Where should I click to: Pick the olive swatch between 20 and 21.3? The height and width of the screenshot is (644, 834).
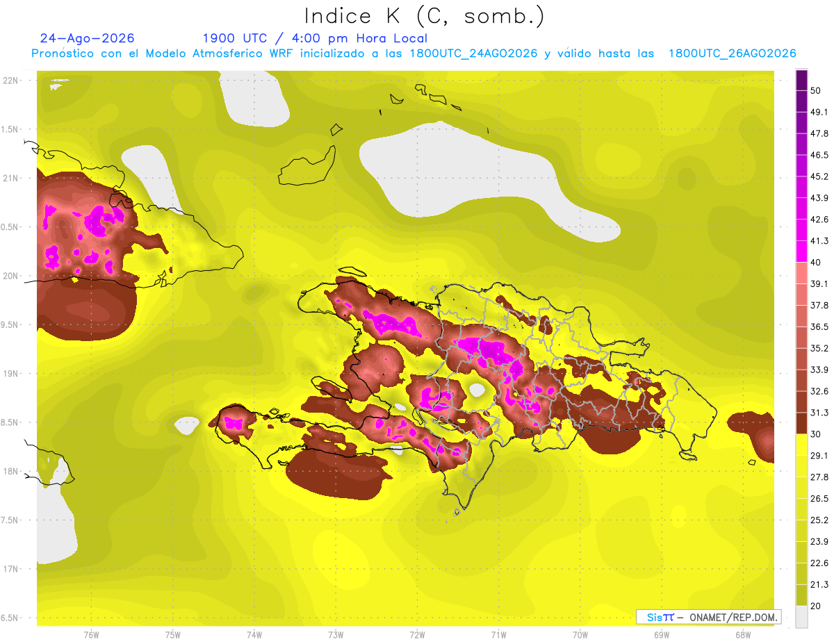pyautogui.click(x=801, y=595)
